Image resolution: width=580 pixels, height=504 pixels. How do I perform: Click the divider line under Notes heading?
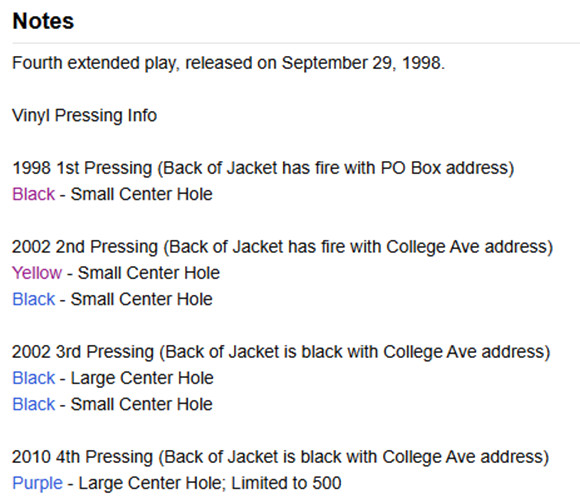click(x=296, y=43)
